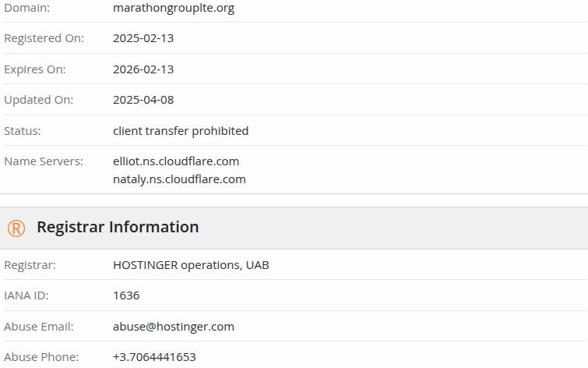Screen dimensions: 588x368
Task: Click elliot.ns.cloudflare.com name server
Action: click(x=176, y=161)
